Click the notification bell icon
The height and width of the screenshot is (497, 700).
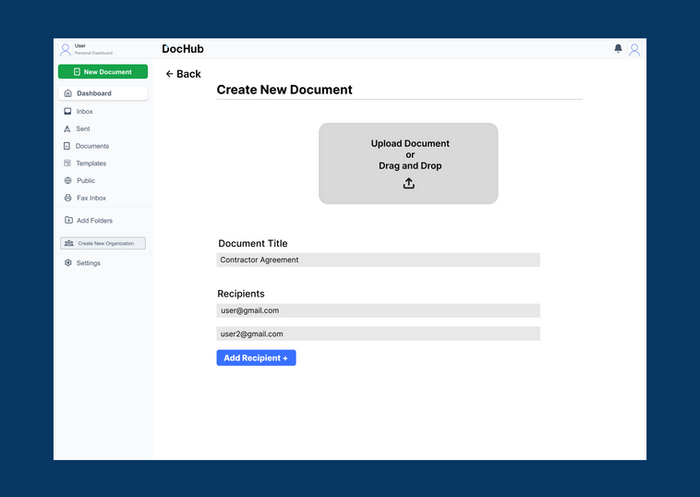point(618,48)
